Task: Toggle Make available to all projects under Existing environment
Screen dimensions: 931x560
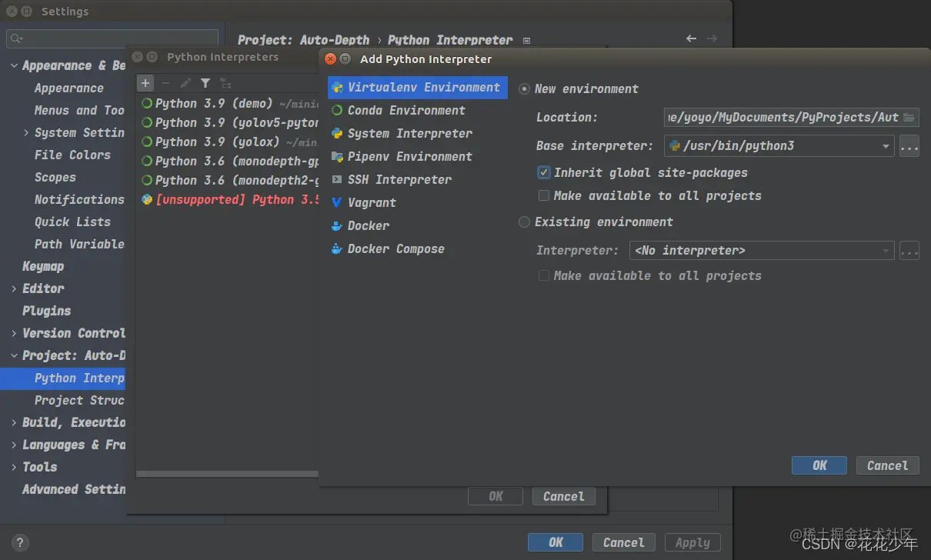Action: 544,275
